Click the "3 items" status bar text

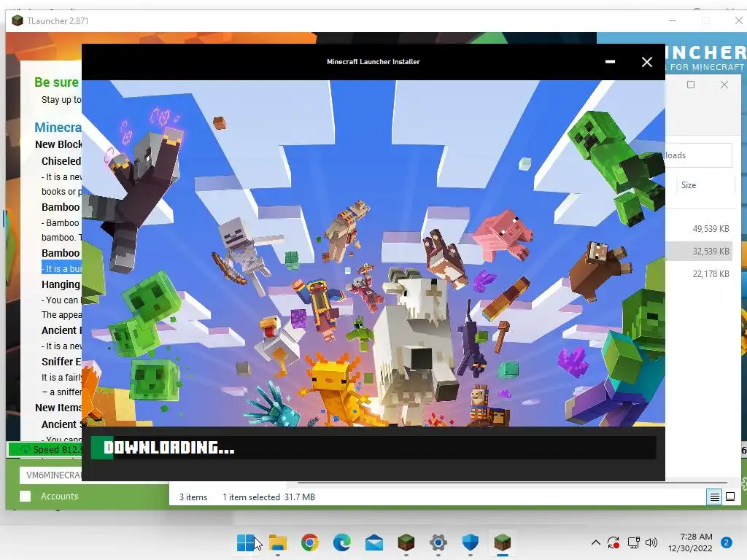193,497
